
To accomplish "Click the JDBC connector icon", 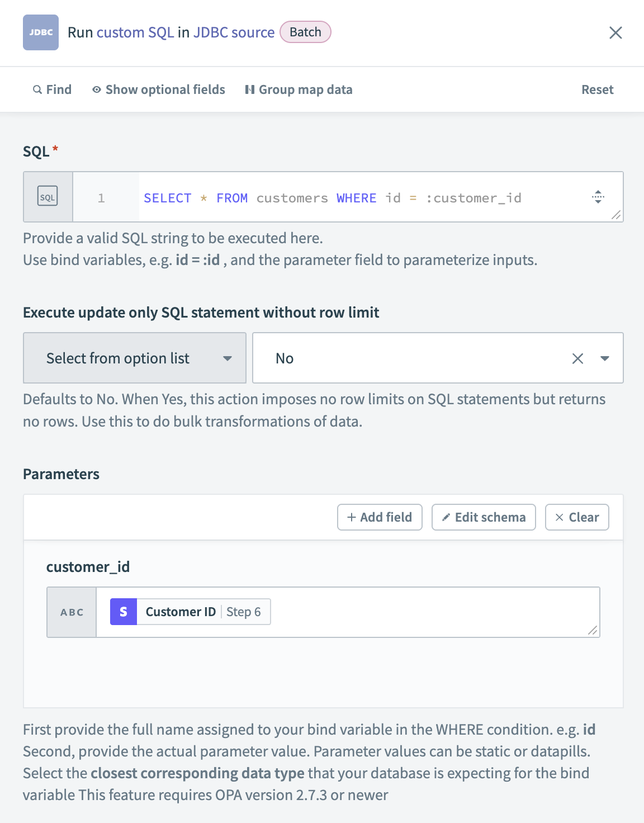I will (40, 32).
